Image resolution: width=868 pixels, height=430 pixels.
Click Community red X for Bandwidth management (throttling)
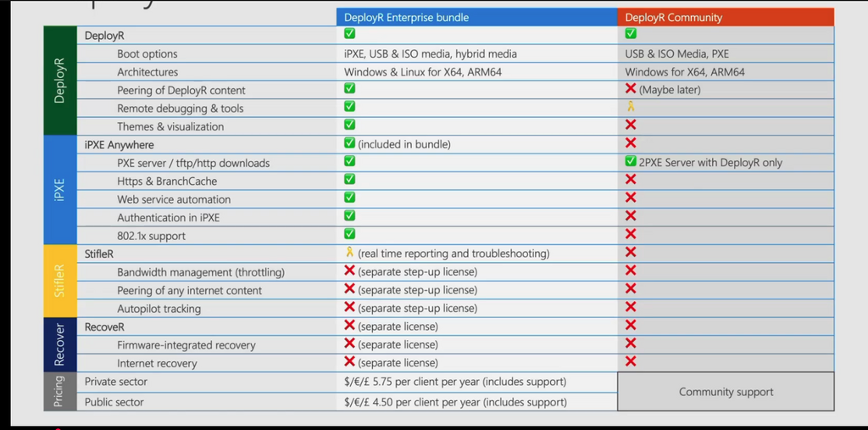(631, 271)
